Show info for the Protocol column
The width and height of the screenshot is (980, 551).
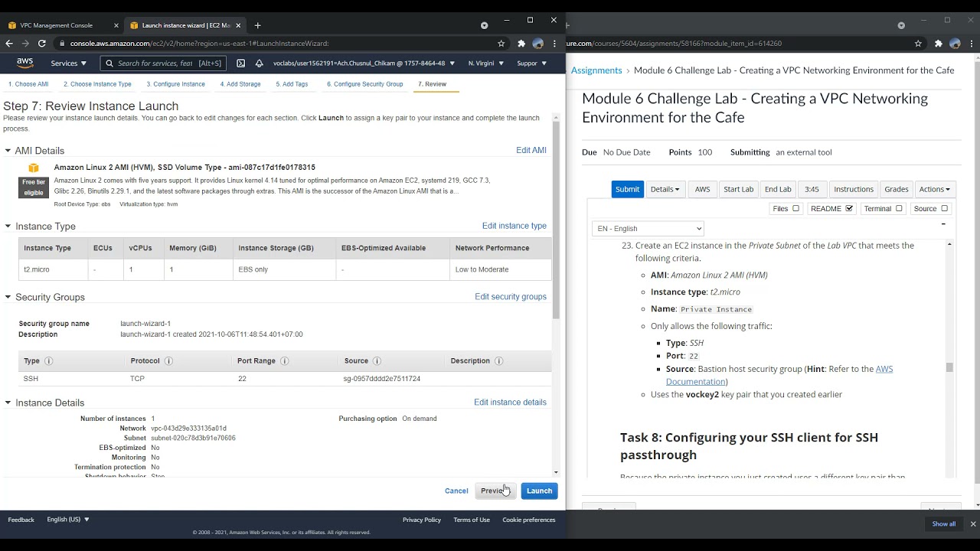(x=168, y=361)
